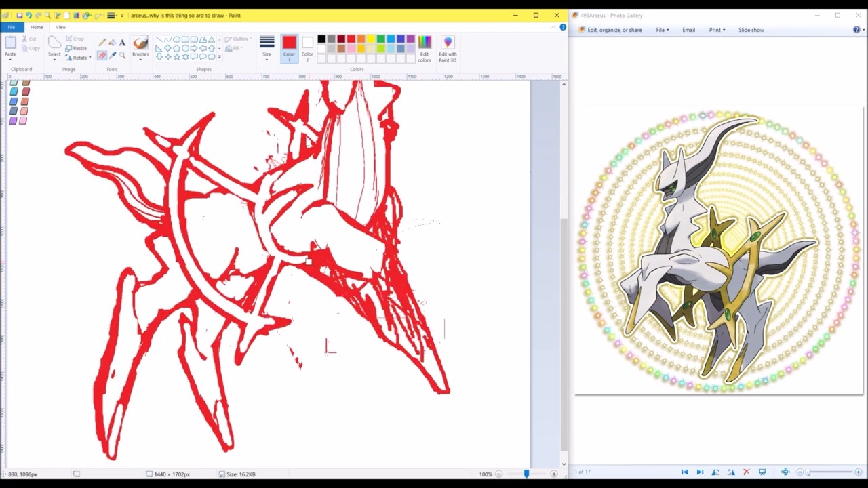Switch to the View ribbon tab
The width and height of the screenshot is (868, 488).
point(61,27)
